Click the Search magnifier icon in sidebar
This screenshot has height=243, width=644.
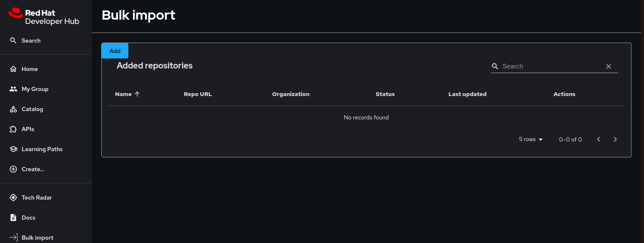point(13,40)
